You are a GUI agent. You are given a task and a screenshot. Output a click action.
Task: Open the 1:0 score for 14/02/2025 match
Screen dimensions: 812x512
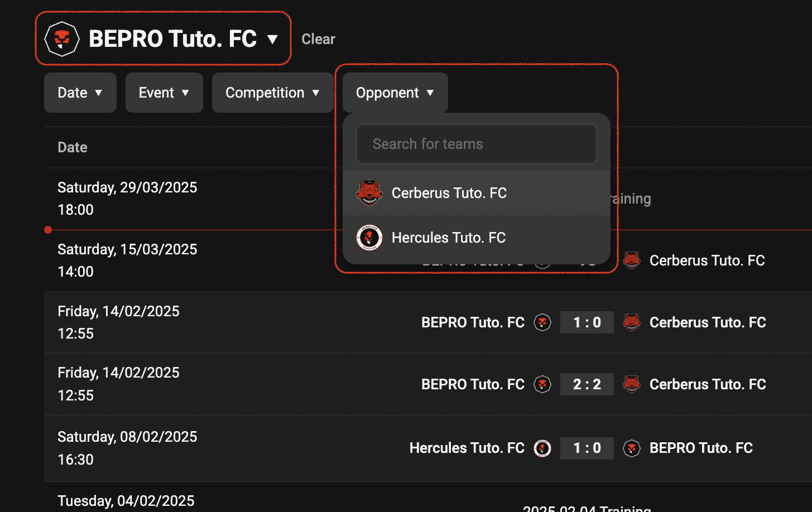click(587, 322)
